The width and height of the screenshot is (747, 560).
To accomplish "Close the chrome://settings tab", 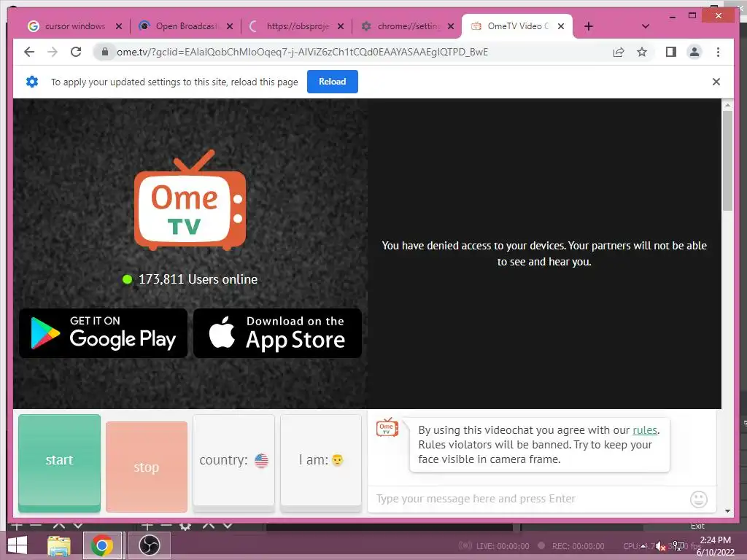I will [451, 26].
